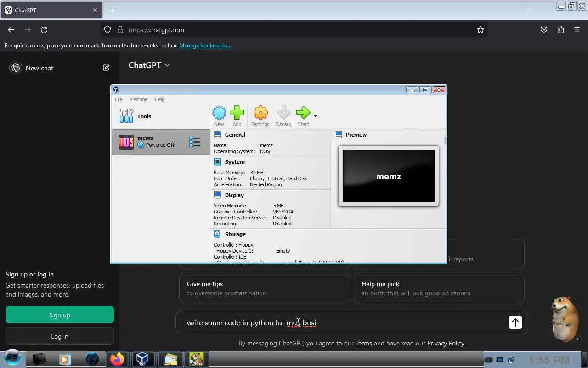Open the Machine menu in VirtualBox

click(138, 99)
